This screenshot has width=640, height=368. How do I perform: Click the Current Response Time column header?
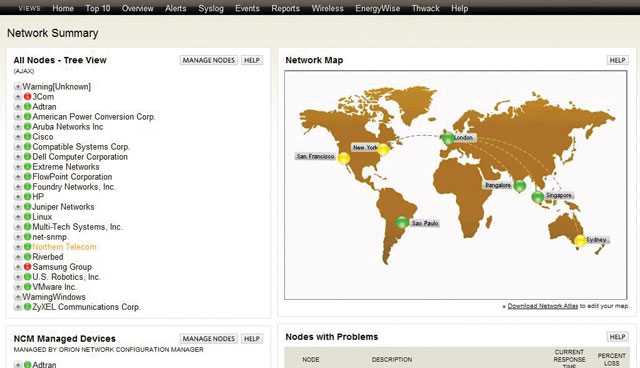569,359
